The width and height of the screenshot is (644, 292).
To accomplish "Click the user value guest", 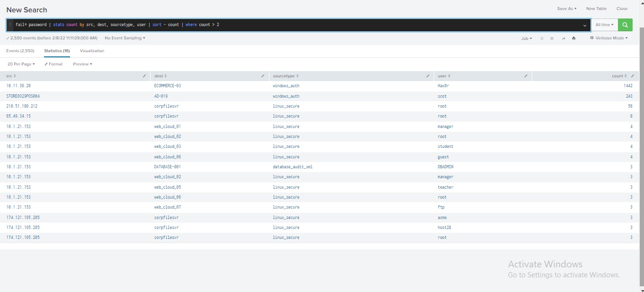I will pos(443,157).
